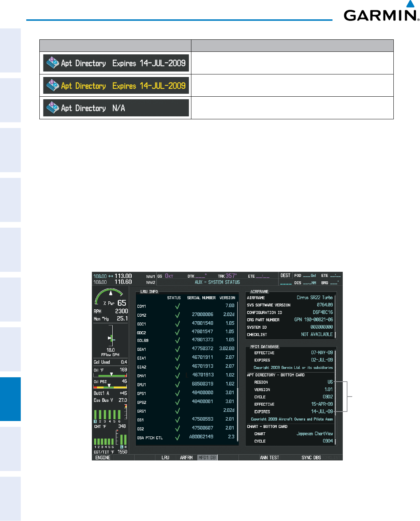Image resolution: width=420 pixels, height=521 pixels.
Task: Click the DEST field in the top bar
Action: tap(285, 275)
